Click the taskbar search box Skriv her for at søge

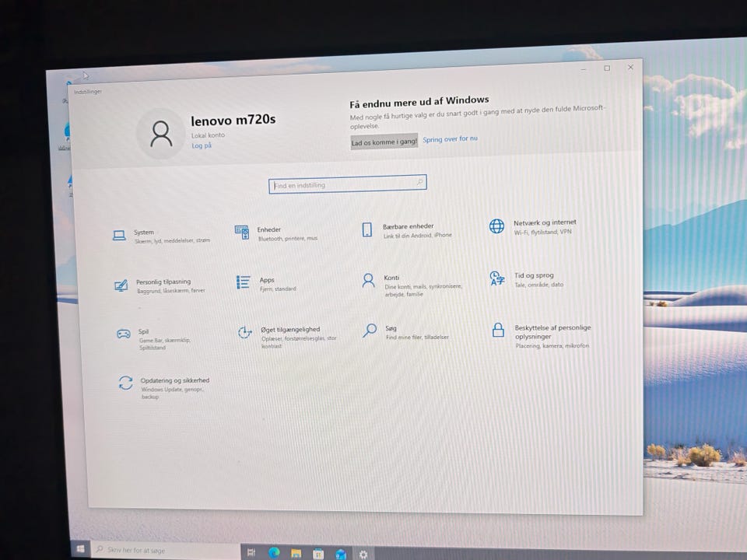click(x=165, y=550)
